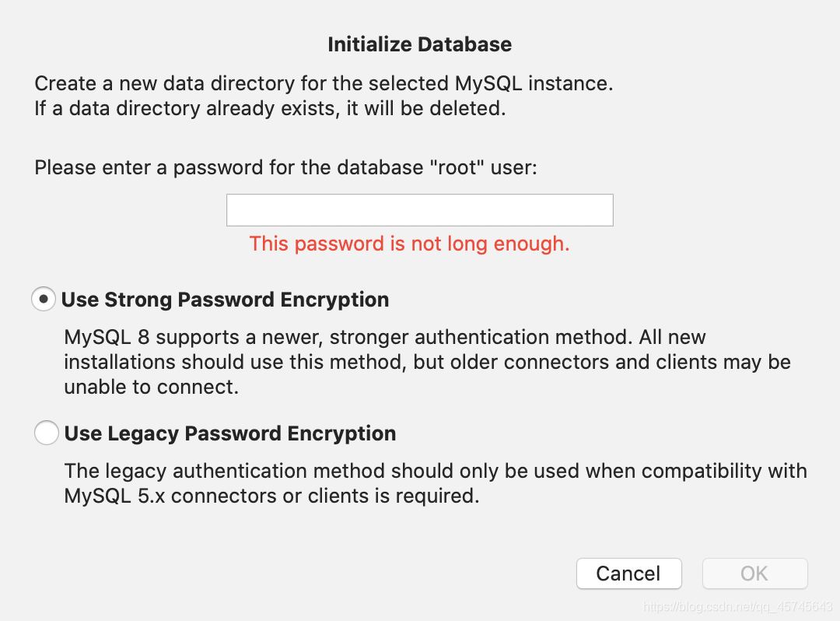Click the "Initialize Database" dialog title
Screen dimensions: 840x621
(x=419, y=44)
